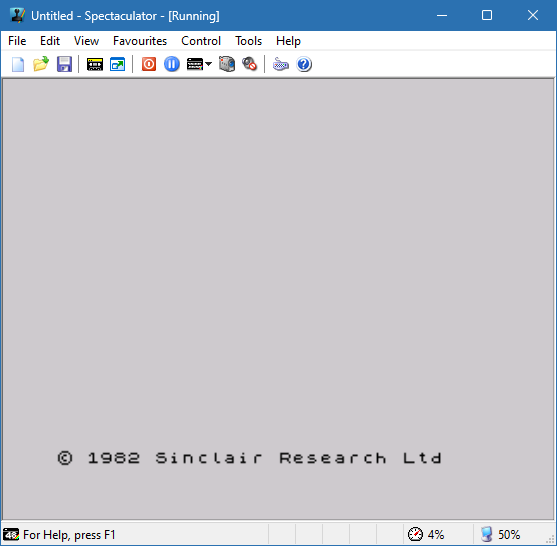The image size is (557, 546).
Task: Open the View menu
Action: [x=86, y=41]
